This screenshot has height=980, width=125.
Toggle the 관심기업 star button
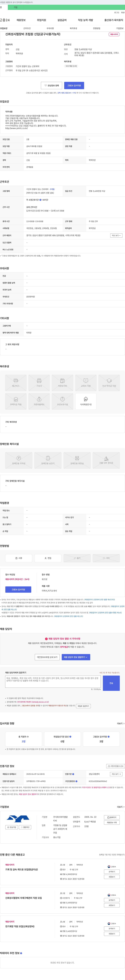tap(11, 827)
